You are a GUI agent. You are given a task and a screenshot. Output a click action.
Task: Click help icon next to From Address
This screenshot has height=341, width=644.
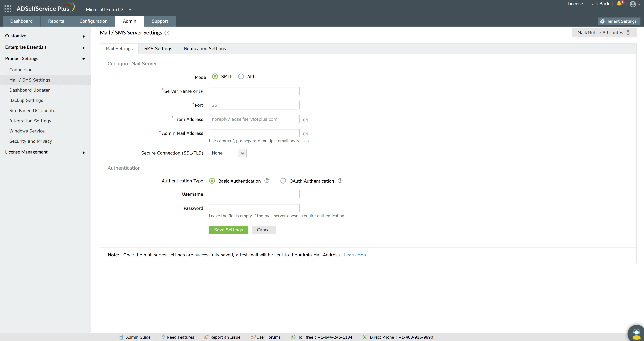coord(306,120)
